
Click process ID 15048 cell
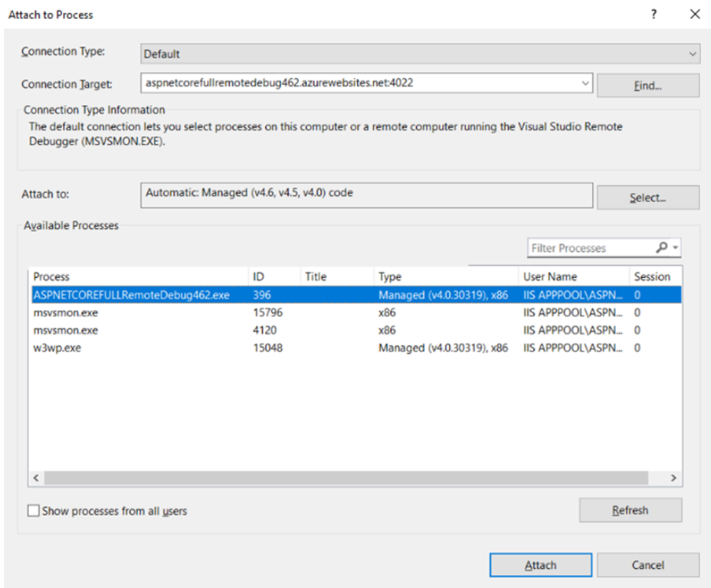pos(267,348)
